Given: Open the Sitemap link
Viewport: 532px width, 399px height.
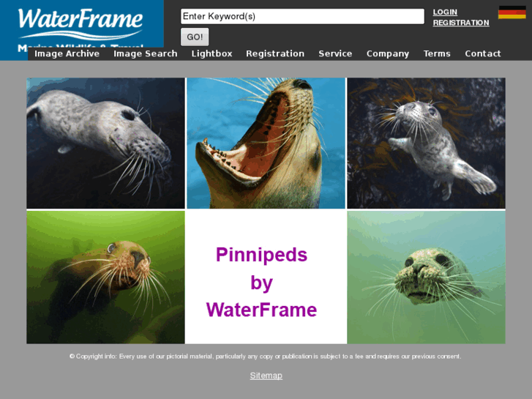Looking at the screenshot, I should [266, 376].
